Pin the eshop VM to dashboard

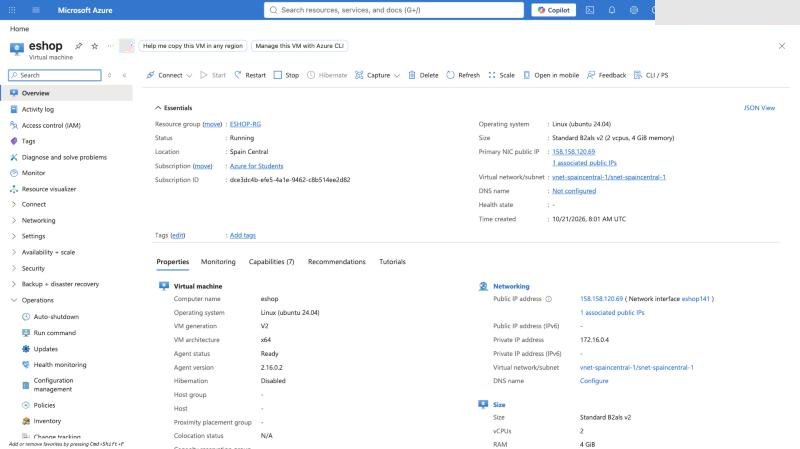point(79,46)
